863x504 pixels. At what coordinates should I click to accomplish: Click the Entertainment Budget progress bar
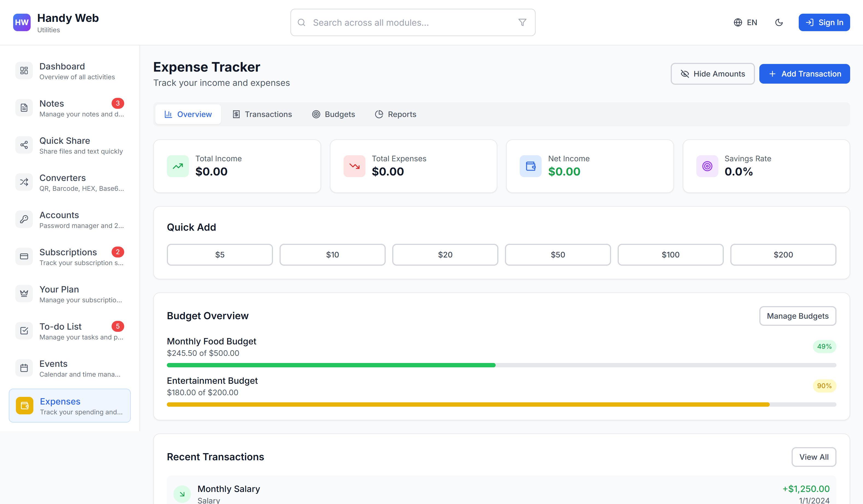(501, 405)
